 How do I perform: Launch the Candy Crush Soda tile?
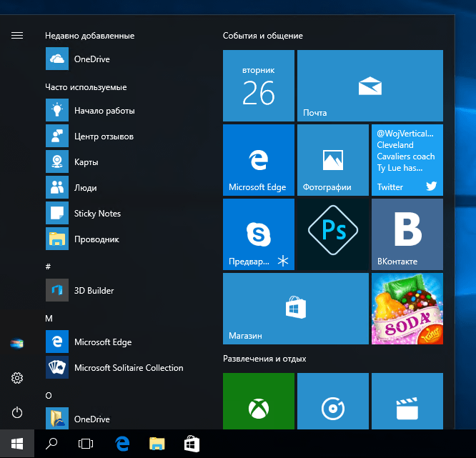pyautogui.click(x=407, y=309)
